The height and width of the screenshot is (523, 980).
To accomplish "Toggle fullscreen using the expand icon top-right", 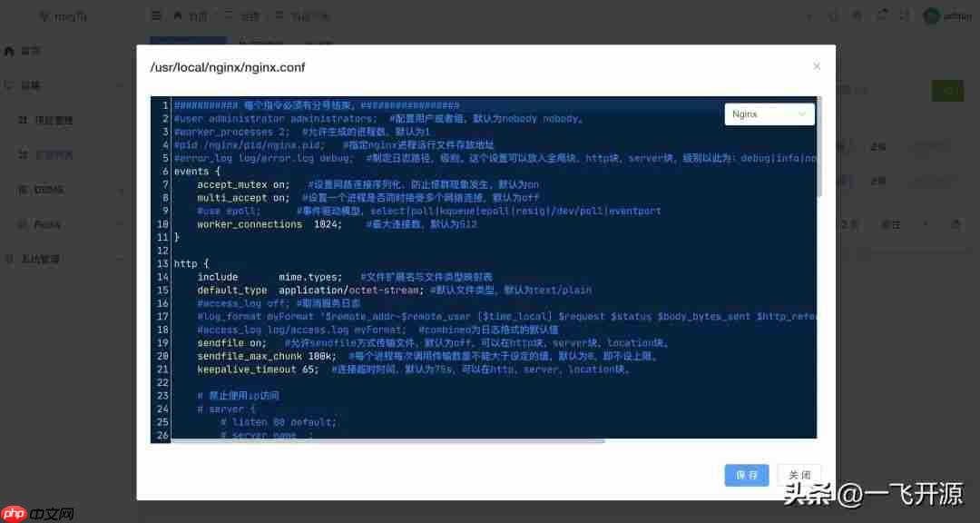I will [x=903, y=15].
